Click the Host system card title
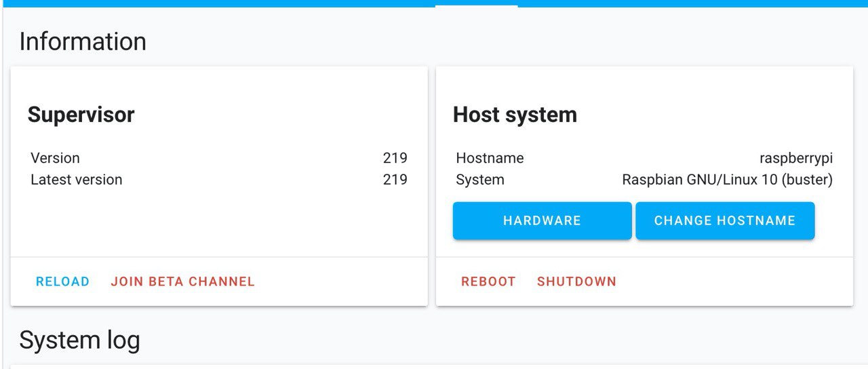 [x=515, y=115]
